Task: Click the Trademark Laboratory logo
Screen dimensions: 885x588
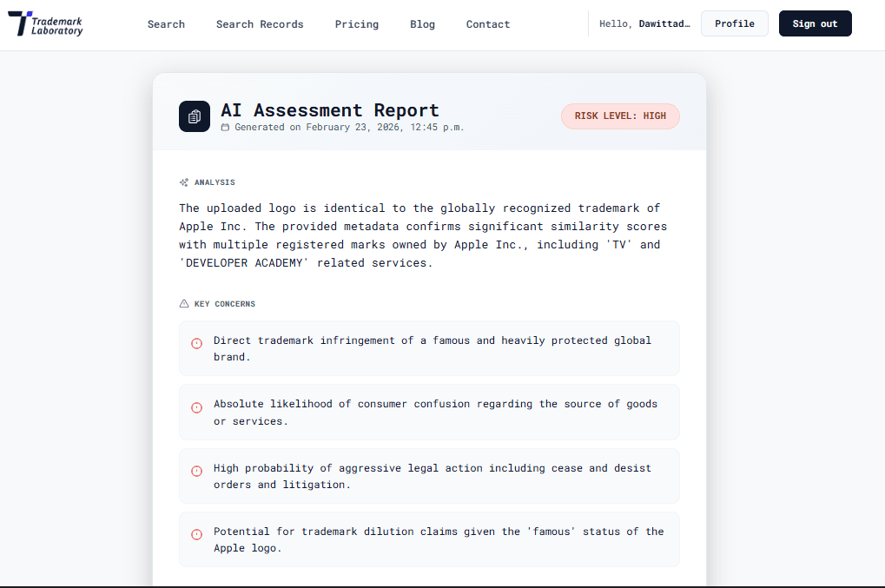Action: (44, 24)
